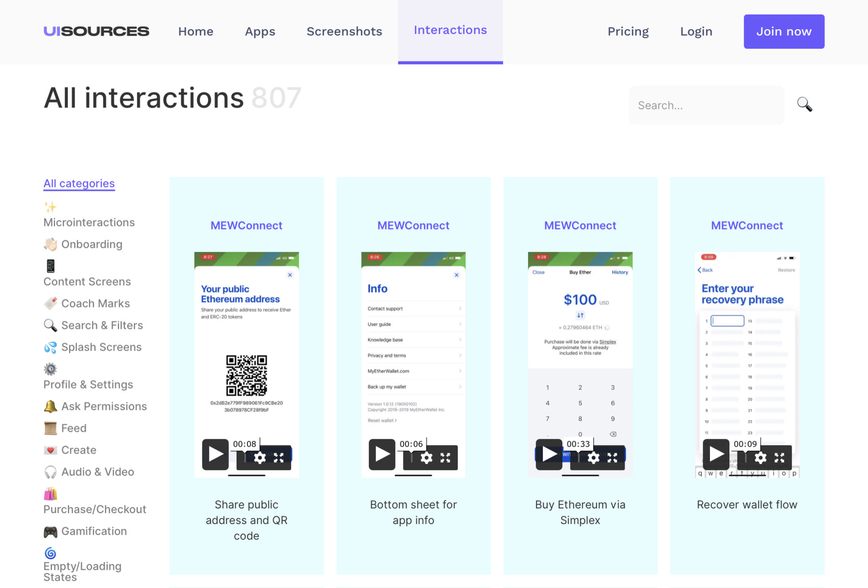The image size is (868, 588).
Task: Click the Audio & Video headphones icon
Action: click(x=50, y=472)
